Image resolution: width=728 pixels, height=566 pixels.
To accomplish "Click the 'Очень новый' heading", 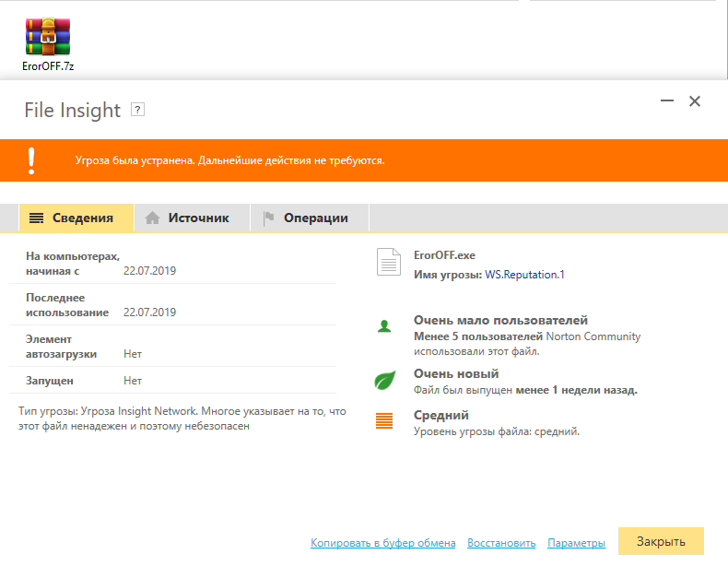I will (456, 373).
